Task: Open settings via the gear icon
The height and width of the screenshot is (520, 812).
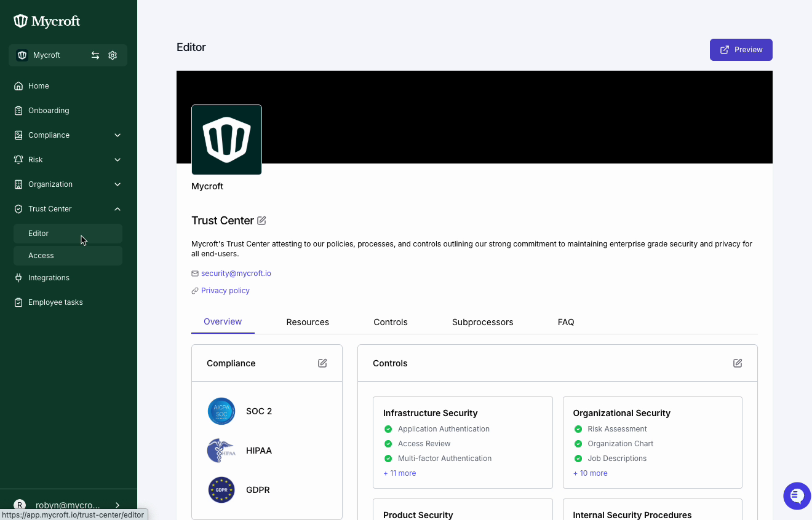Action: (x=113, y=55)
